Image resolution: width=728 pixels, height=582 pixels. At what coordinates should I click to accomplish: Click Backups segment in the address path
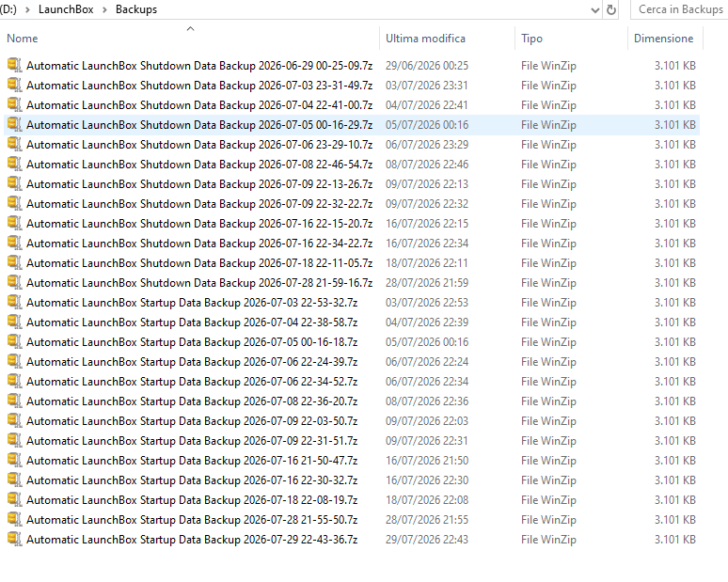tap(136, 9)
